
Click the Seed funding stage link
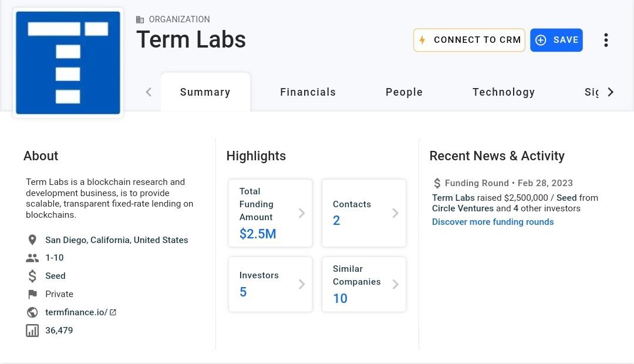(x=55, y=276)
